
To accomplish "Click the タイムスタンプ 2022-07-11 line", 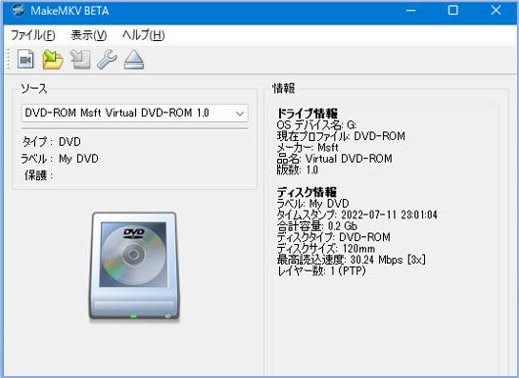I will coord(357,215).
